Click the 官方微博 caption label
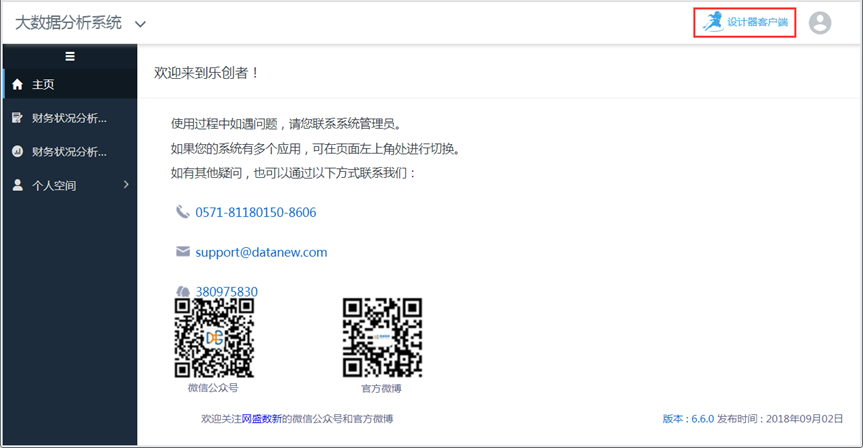 coord(381,389)
